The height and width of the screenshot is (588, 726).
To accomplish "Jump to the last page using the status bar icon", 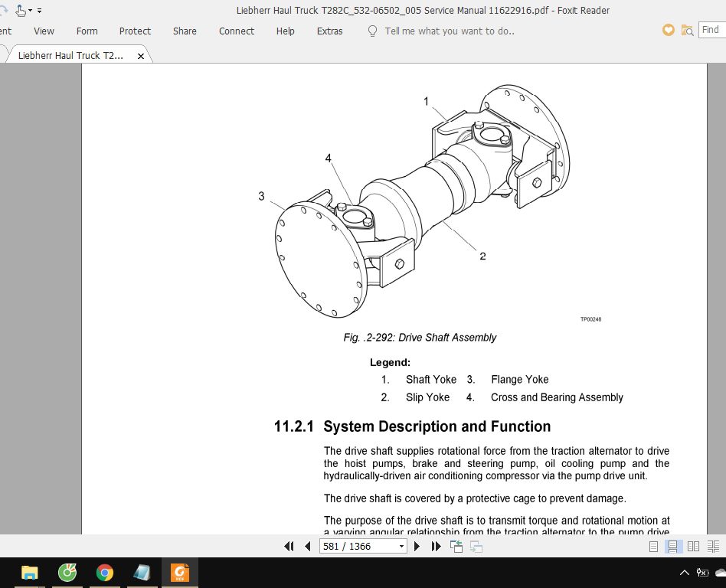I will coord(435,546).
